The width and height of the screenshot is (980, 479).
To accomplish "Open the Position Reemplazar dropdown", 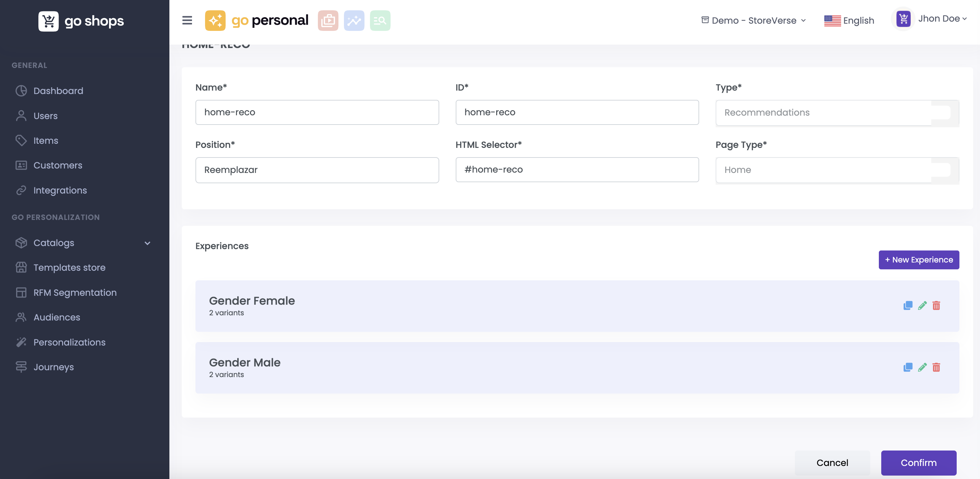I will [317, 170].
